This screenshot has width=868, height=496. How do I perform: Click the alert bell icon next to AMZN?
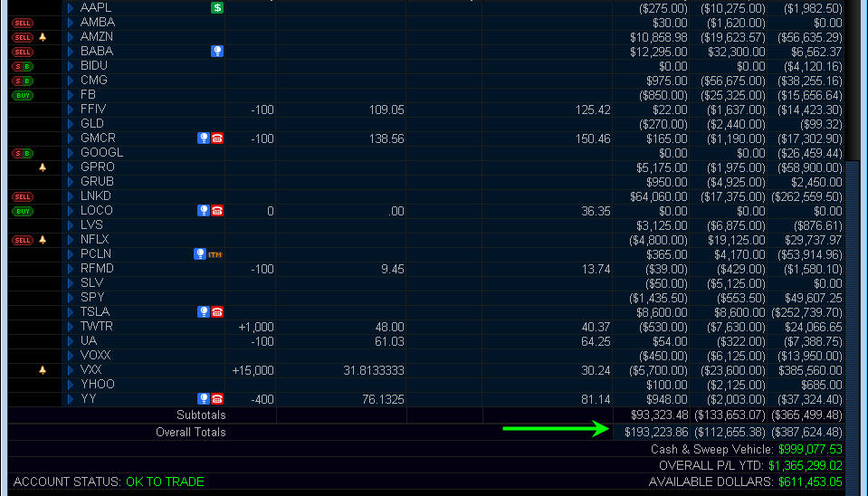point(43,37)
